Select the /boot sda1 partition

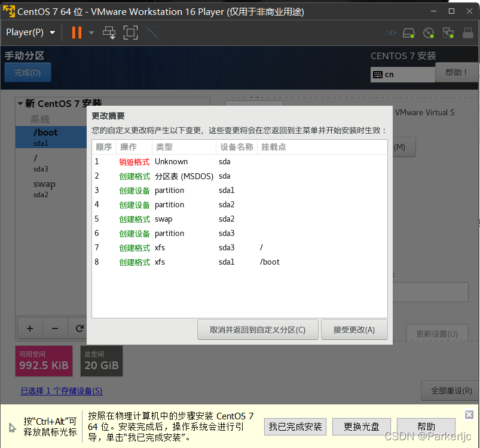point(51,137)
